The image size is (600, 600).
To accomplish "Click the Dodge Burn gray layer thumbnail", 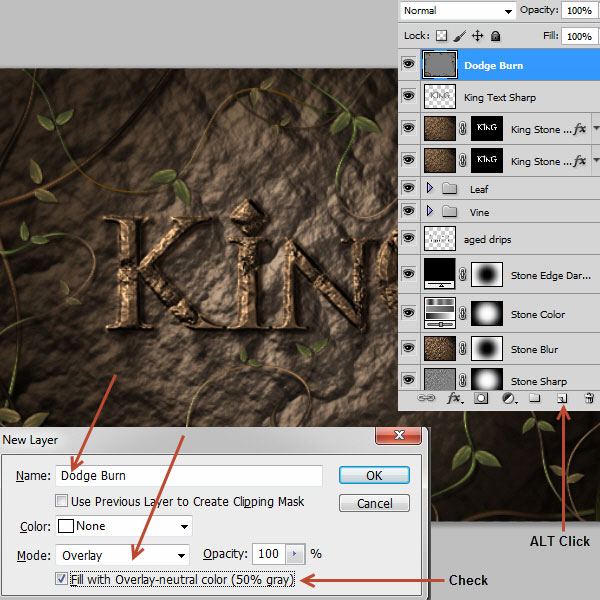I will (x=440, y=65).
